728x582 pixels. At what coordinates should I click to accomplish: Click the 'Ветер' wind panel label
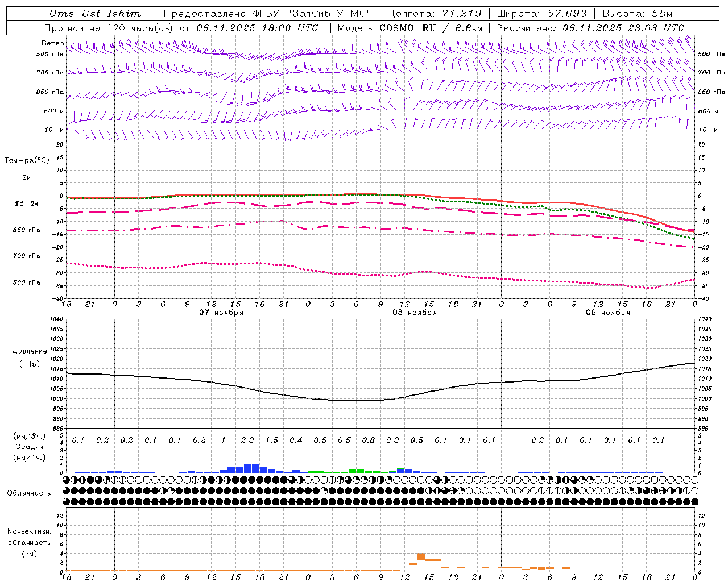52,43
